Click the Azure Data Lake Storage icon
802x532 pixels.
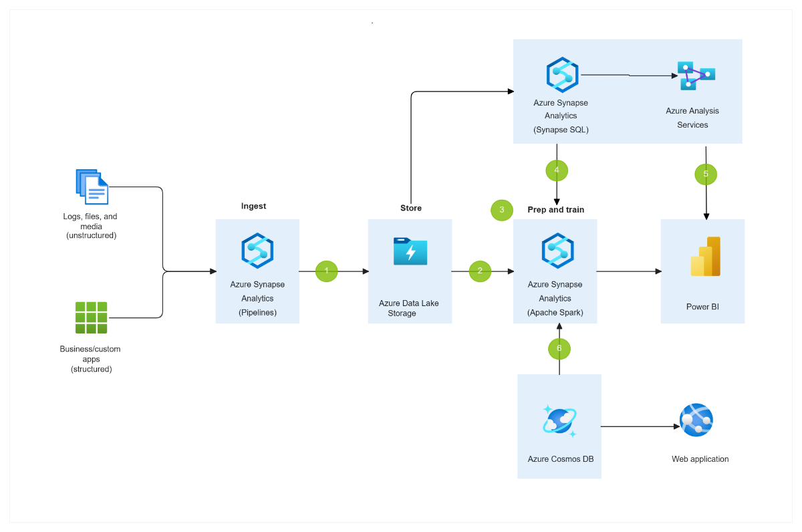point(410,252)
